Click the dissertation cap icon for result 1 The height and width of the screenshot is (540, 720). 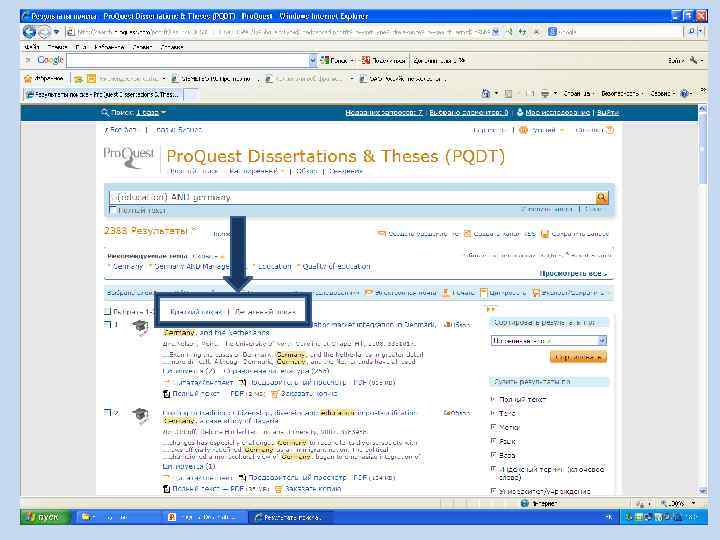tap(141, 327)
